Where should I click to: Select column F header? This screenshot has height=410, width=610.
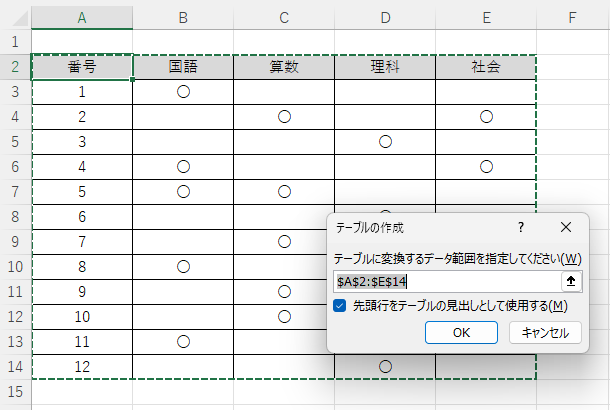pyautogui.click(x=571, y=17)
